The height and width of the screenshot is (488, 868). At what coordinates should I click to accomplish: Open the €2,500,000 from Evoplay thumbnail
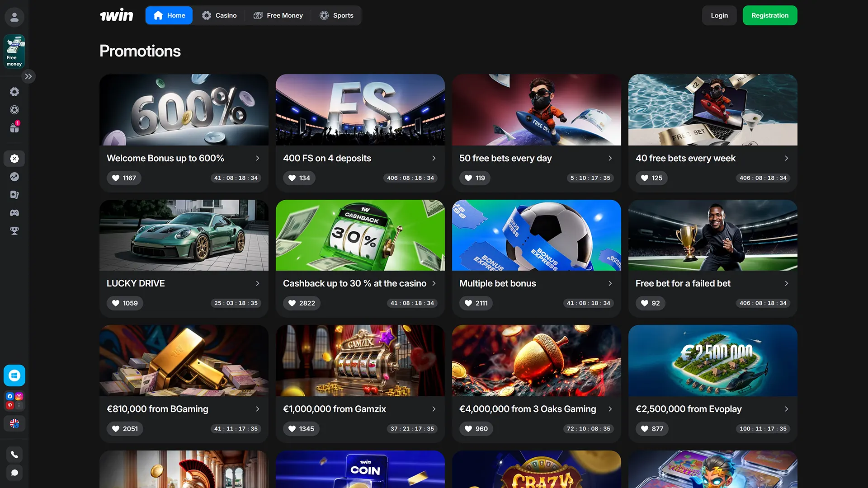[x=712, y=361]
